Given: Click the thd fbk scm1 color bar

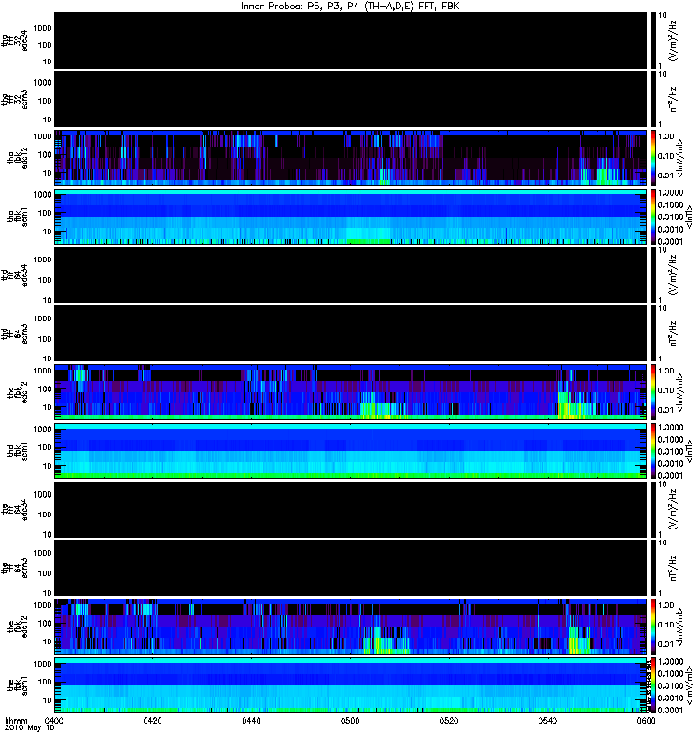Looking at the screenshot, I should point(653,451).
